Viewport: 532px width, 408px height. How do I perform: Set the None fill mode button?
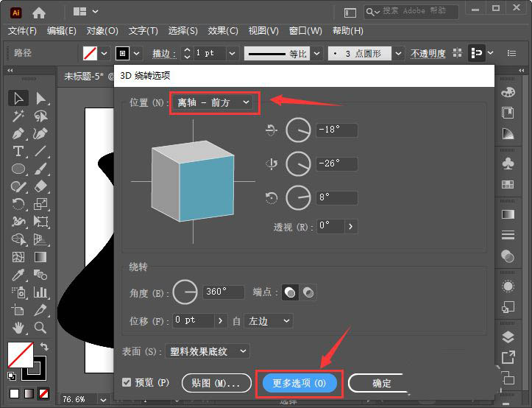[43, 394]
